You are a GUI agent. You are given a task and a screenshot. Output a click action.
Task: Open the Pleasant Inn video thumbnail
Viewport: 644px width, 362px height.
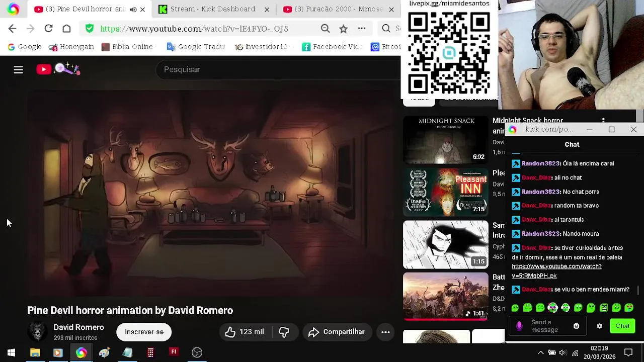(x=445, y=192)
